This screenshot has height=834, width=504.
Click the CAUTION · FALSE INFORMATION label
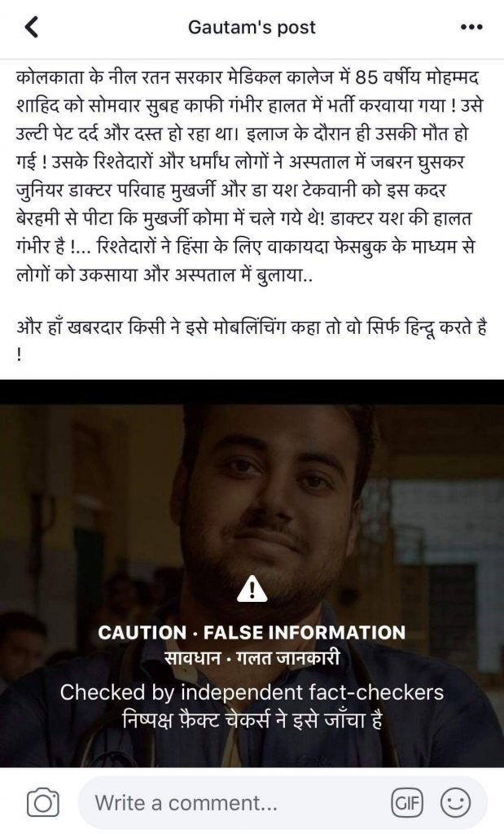pos(252,632)
